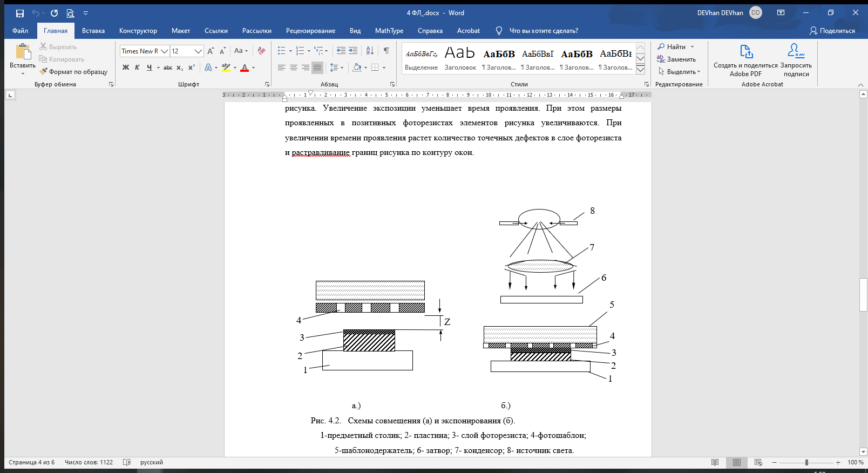Click the Заменить (Replace) button
Image resolution: width=868 pixels, height=473 pixels.
676,59
